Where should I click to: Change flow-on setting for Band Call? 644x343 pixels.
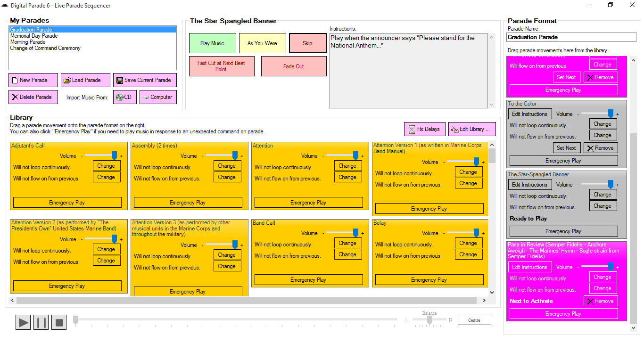tap(347, 254)
